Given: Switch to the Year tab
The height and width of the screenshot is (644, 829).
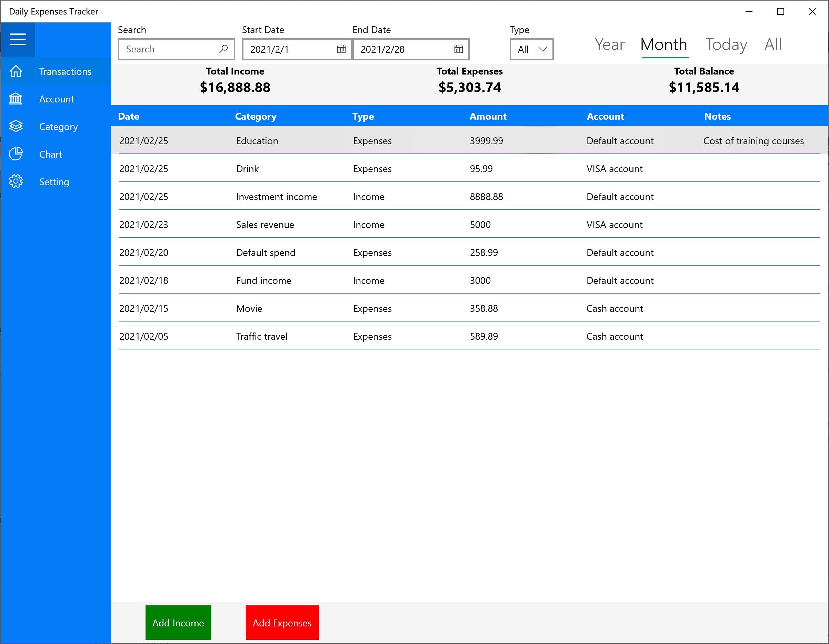Looking at the screenshot, I should (x=609, y=44).
